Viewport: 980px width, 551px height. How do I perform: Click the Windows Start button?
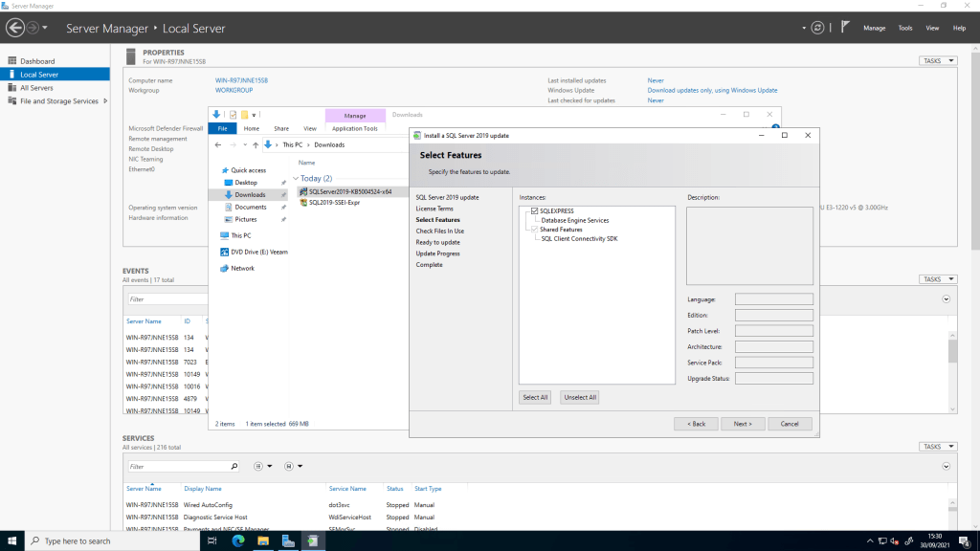click(12, 540)
